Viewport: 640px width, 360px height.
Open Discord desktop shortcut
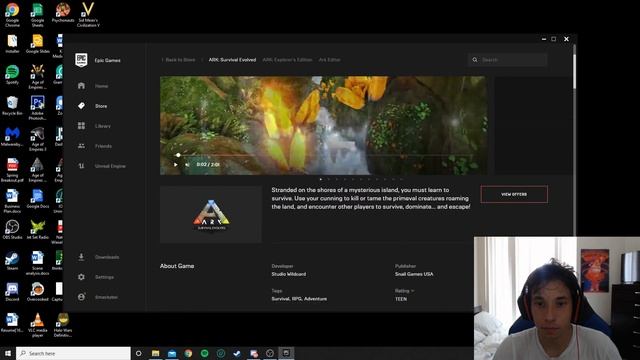(x=12, y=291)
